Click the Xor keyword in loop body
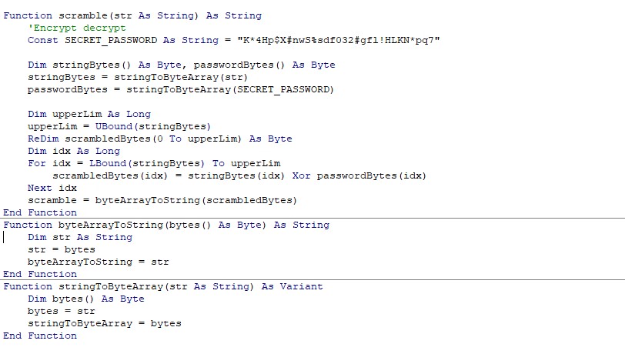Image resolution: width=625 pixels, height=364 pixels. (301, 175)
